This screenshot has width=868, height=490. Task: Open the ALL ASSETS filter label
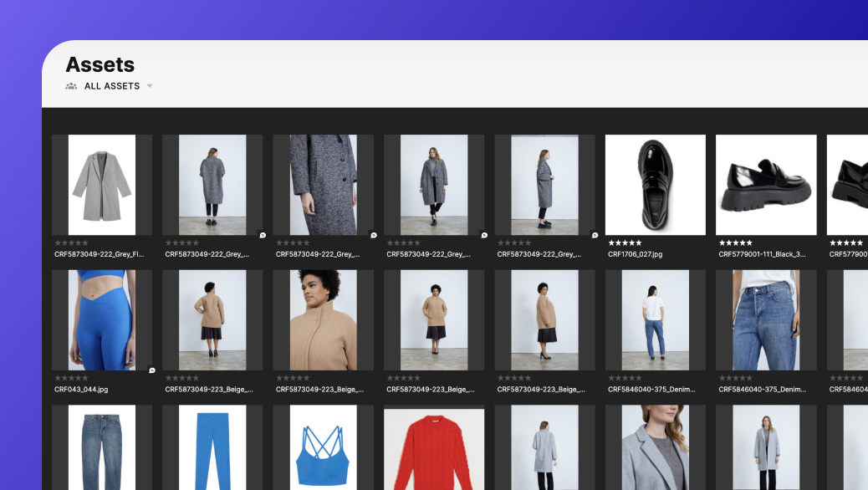click(x=111, y=86)
